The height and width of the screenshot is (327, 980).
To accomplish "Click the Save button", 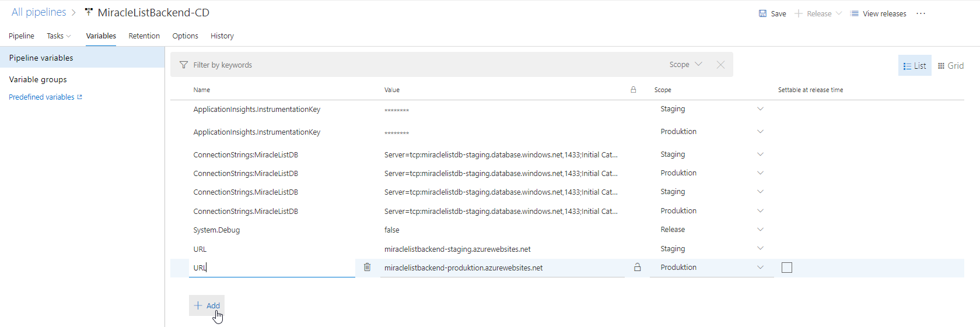I will tap(772, 13).
